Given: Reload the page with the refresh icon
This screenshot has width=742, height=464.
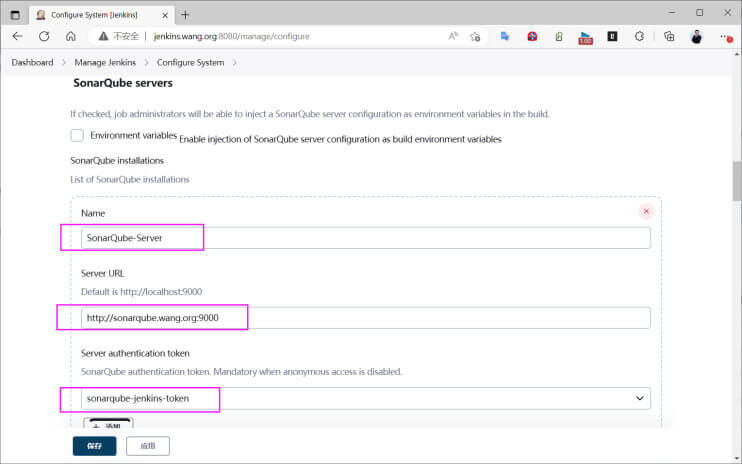Looking at the screenshot, I should coord(44,36).
